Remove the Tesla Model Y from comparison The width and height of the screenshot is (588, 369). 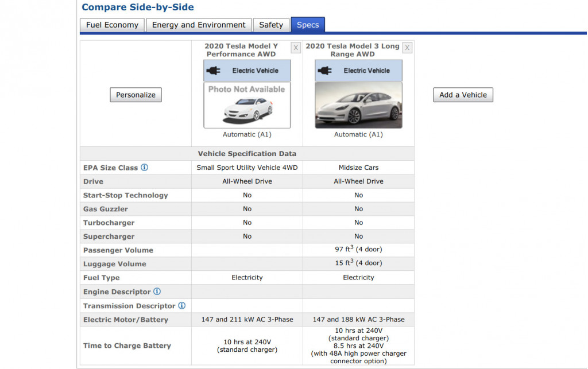point(296,48)
